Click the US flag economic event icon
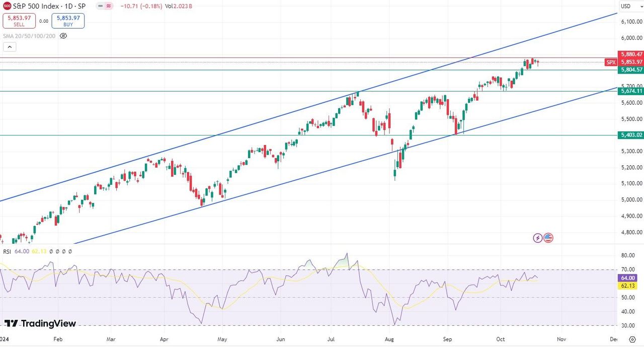This screenshot has height=347, width=644. (548, 238)
